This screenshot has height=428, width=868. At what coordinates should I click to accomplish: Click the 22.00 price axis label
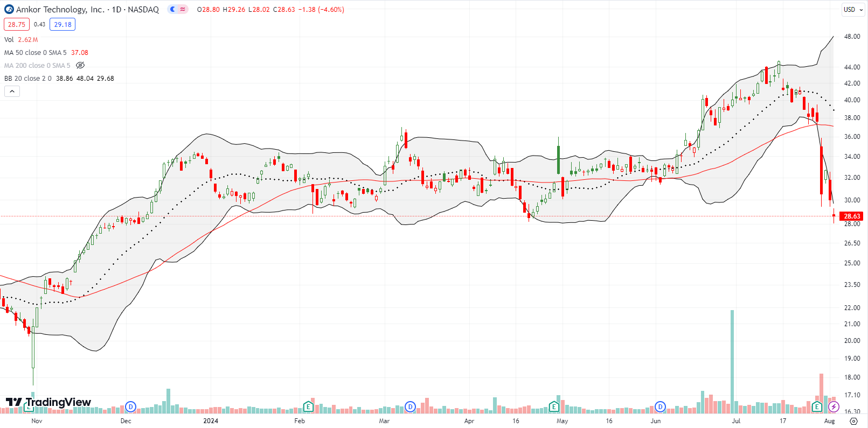pyautogui.click(x=852, y=308)
